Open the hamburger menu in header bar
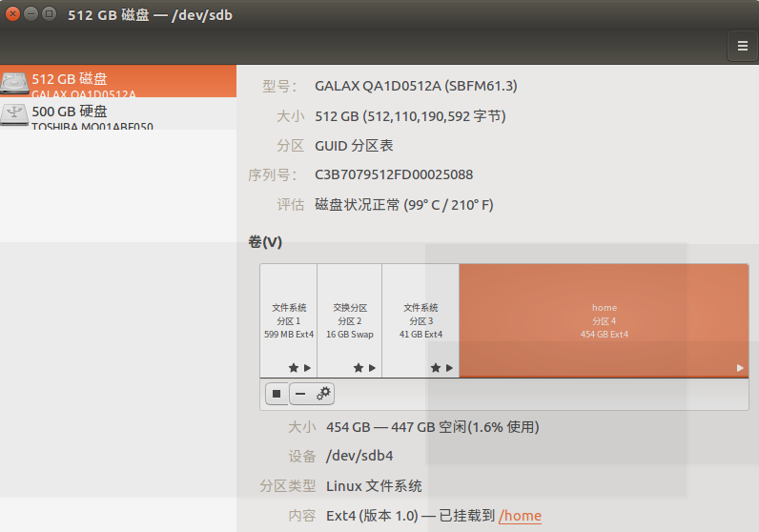The width and height of the screenshot is (759, 532). [x=742, y=46]
